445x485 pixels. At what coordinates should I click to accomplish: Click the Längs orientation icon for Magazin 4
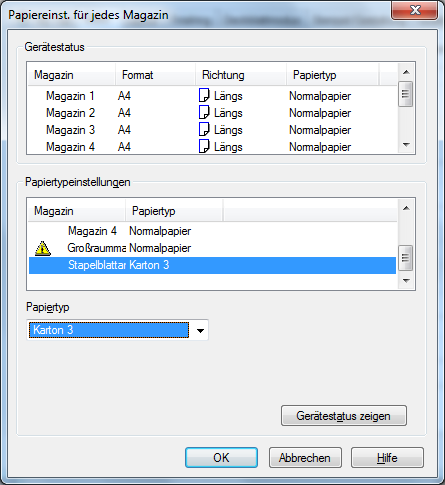click(x=204, y=146)
